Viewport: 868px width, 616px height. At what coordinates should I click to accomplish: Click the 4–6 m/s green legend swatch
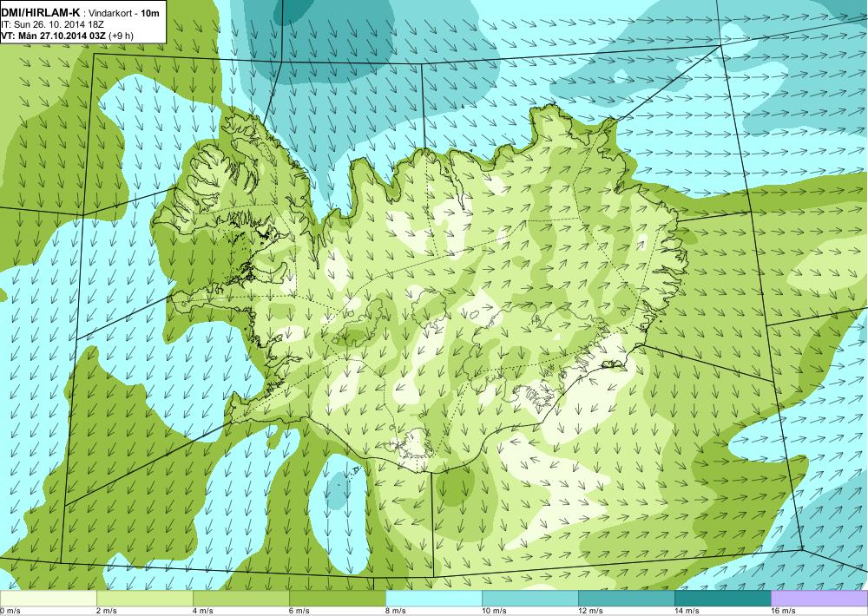(x=240, y=599)
